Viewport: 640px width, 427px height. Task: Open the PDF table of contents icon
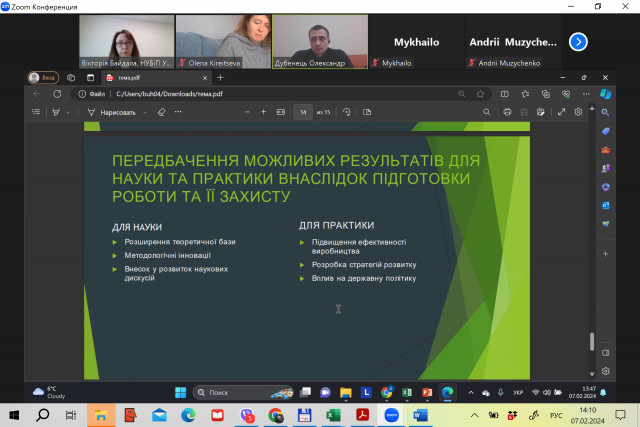(36, 112)
